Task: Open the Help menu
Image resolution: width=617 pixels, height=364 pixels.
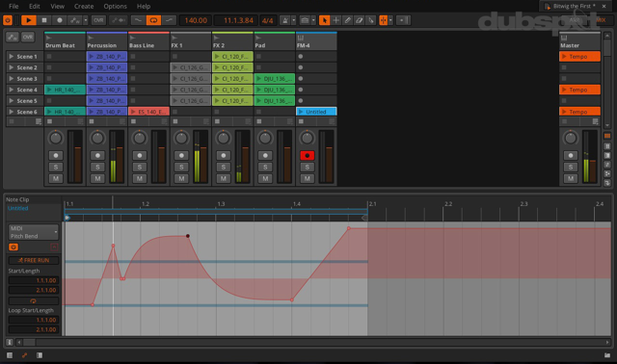Action: click(x=144, y=7)
